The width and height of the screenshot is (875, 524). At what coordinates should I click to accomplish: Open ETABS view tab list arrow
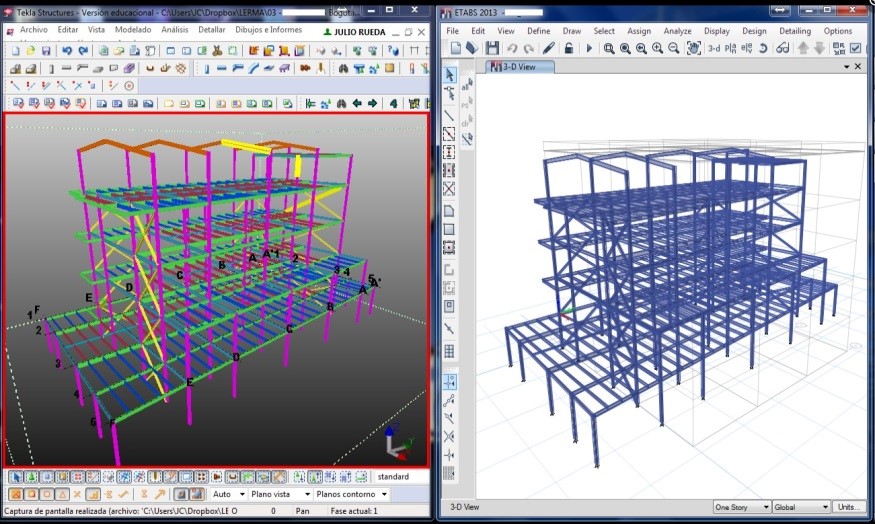(846, 66)
